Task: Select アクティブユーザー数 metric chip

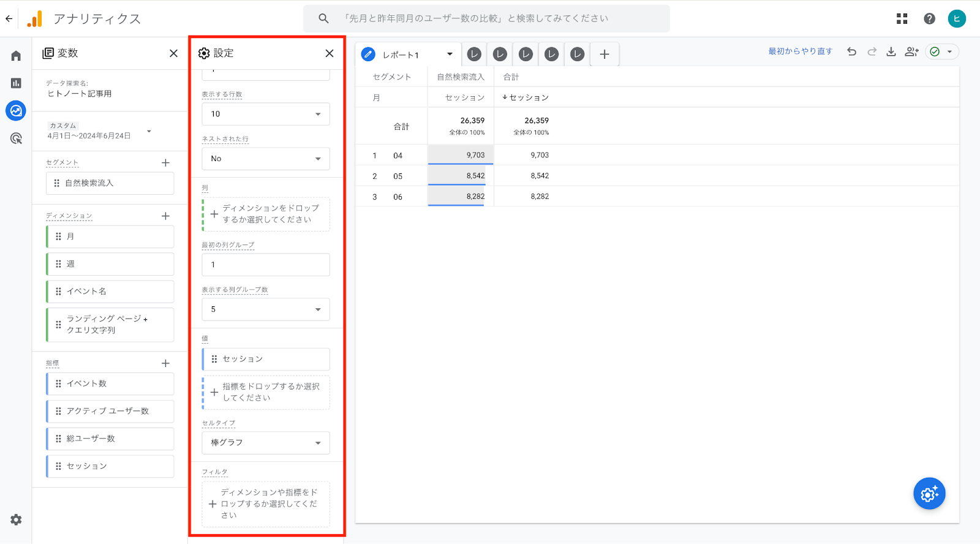Action: click(x=110, y=411)
